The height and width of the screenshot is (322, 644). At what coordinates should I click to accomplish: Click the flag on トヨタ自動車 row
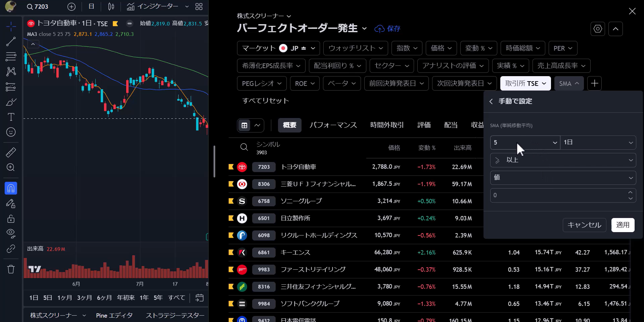tap(231, 167)
